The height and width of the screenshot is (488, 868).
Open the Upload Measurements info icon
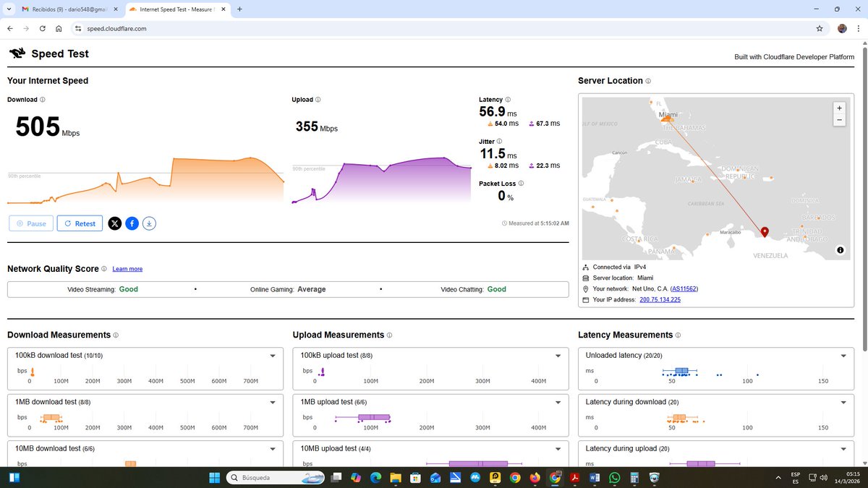click(x=389, y=335)
